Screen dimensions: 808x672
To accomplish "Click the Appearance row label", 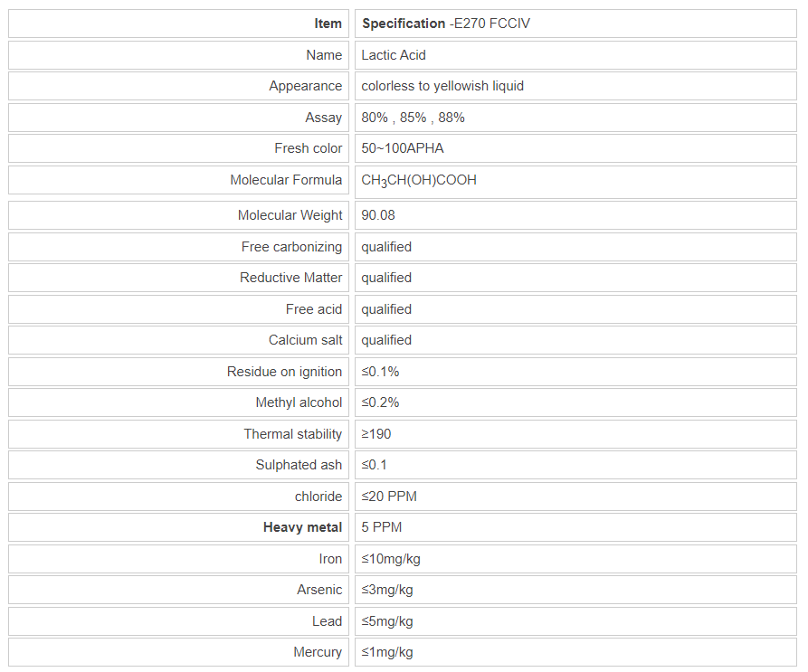I will coord(305,86).
